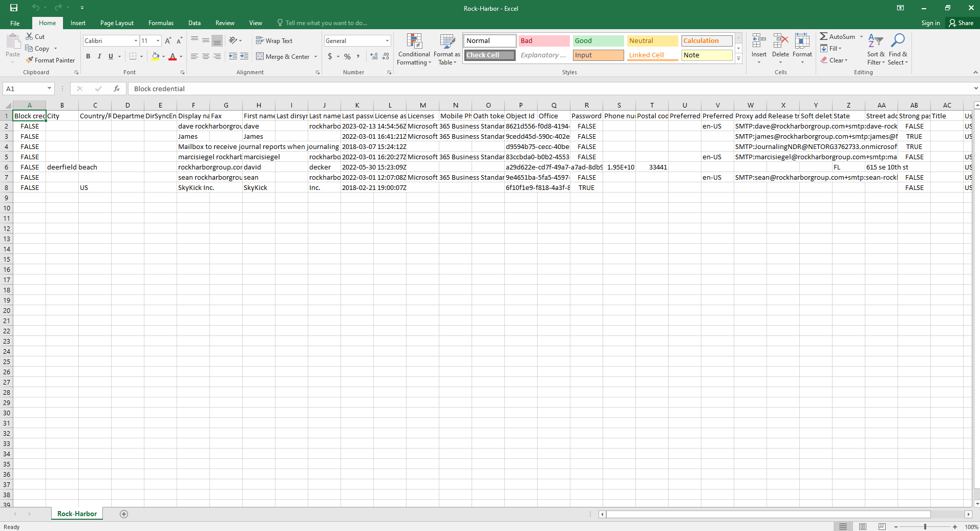Apply the cell borders icon
The width and height of the screenshot is (980, 531).
click(133, 56)
